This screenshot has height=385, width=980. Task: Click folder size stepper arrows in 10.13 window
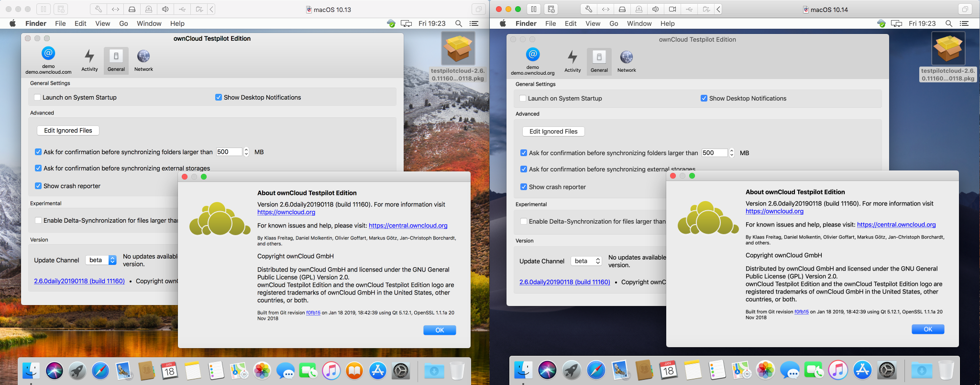pyautogui.click(x=246, y=152)
